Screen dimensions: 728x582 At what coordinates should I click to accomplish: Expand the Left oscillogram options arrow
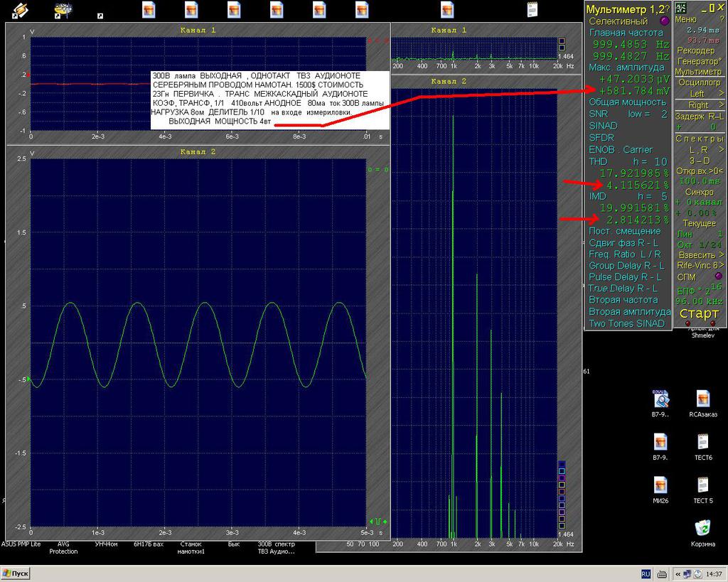pos(721,93)
